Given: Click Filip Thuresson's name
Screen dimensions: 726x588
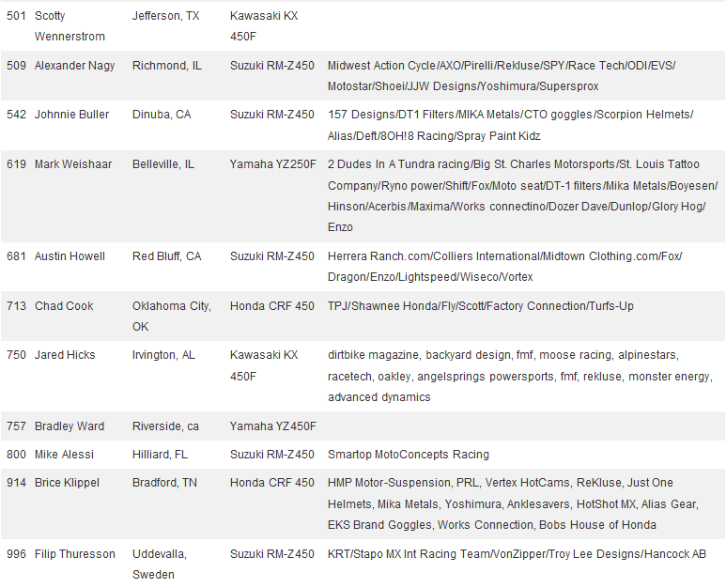Looking at the screenshot, I should (74, 554).
